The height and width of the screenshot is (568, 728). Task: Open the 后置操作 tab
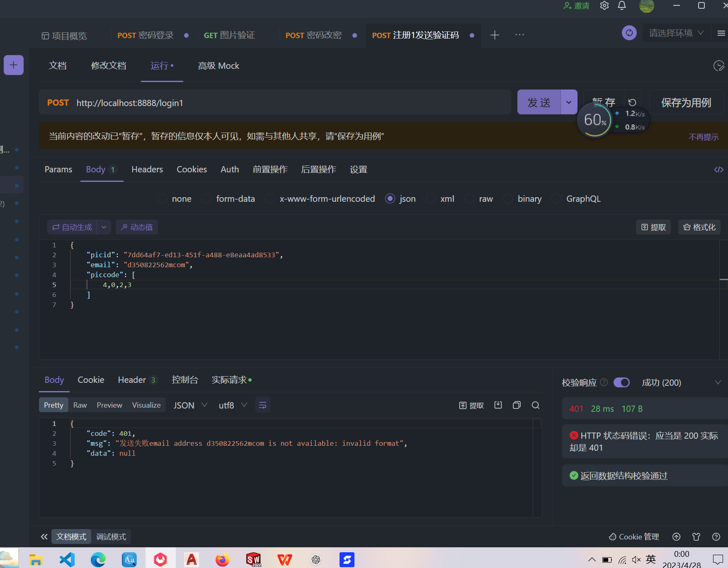pyautogui.click(x=318, y=169)
